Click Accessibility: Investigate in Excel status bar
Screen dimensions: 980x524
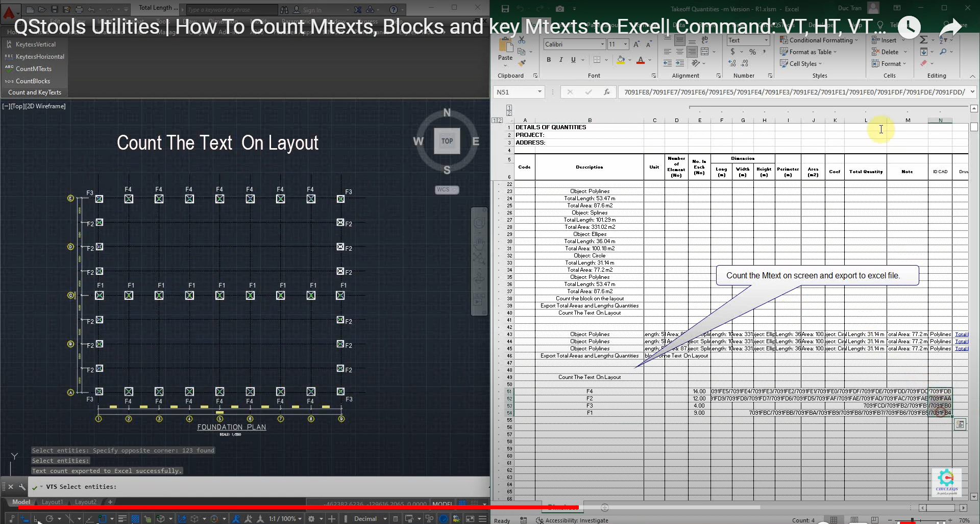572,520
